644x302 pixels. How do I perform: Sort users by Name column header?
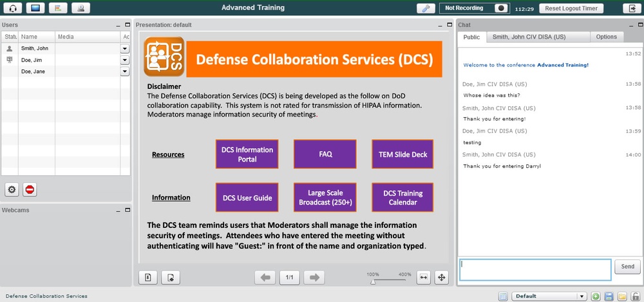[x=37, y=37]
